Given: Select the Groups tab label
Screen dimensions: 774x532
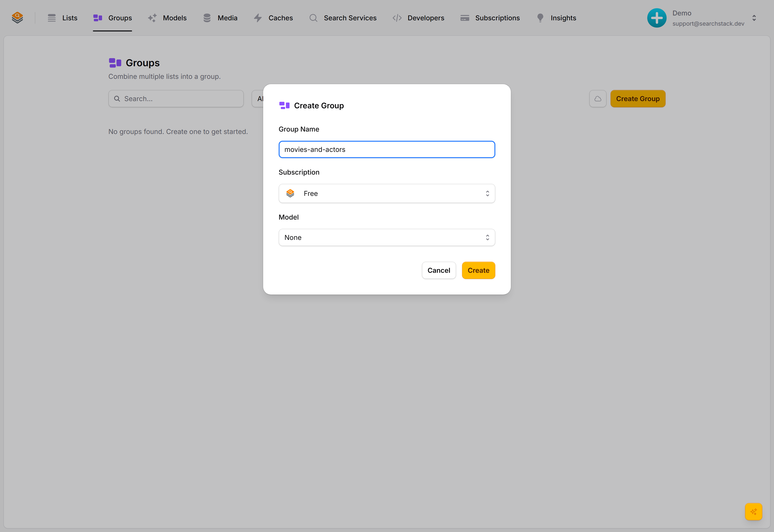Looking at the screenshot, I should point(120,18).
